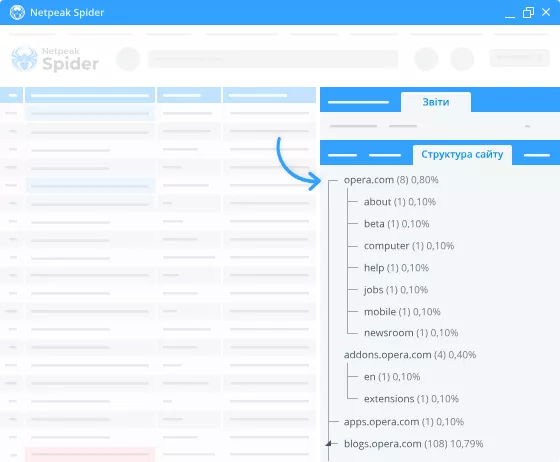
Task: Select the en (1) 0,10% item
Action: click(x=392, y=377)
